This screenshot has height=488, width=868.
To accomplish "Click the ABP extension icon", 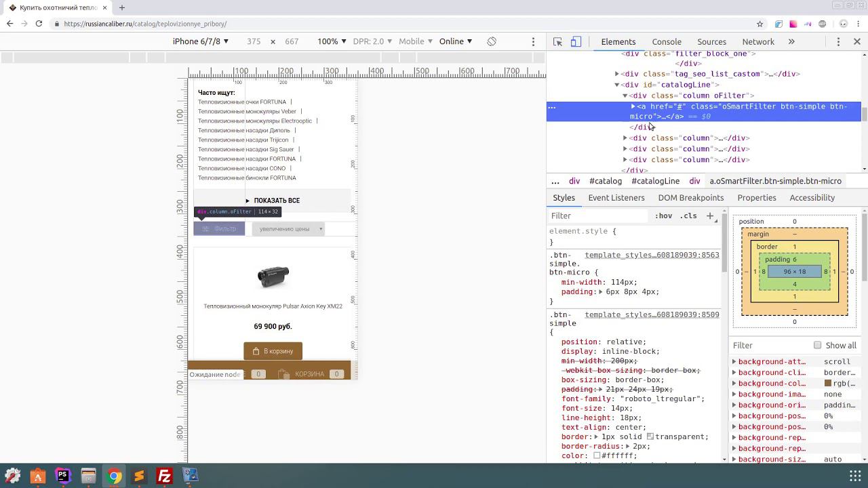I will tap(823, 24).
